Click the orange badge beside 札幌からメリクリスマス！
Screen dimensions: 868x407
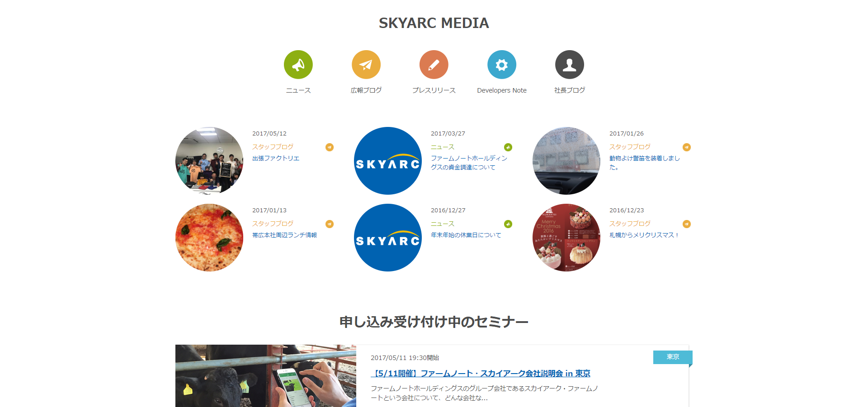(687, 224)
